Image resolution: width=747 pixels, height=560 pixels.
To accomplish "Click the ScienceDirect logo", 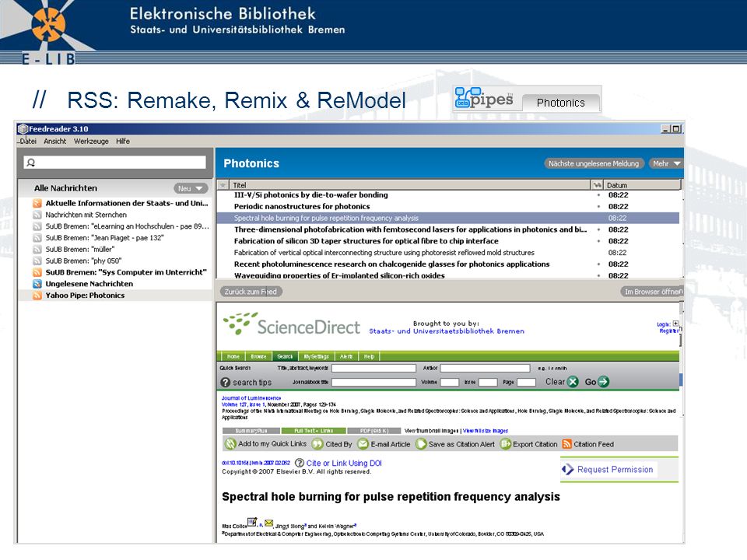I will [x=292, y=324].
